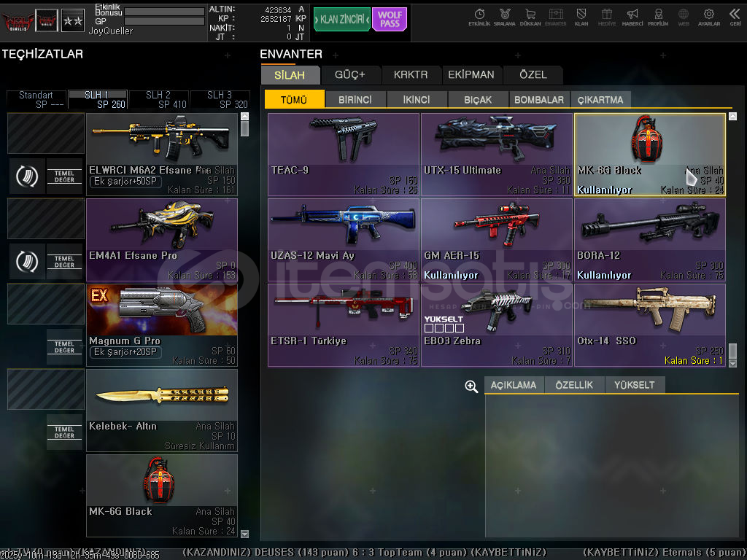Open the AÇIKLAMA description tab
The height and width of the screenshot is (560, 747).
click(x=514, y=385)
